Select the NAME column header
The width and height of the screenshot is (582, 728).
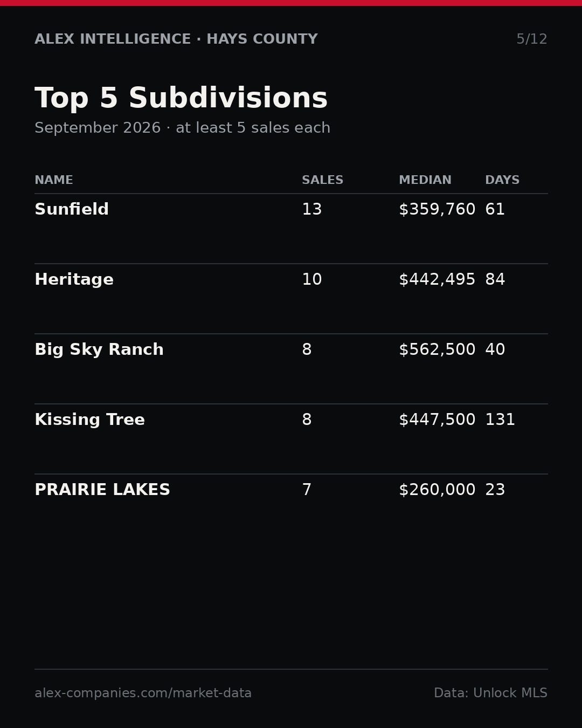[x=54, y=180]
